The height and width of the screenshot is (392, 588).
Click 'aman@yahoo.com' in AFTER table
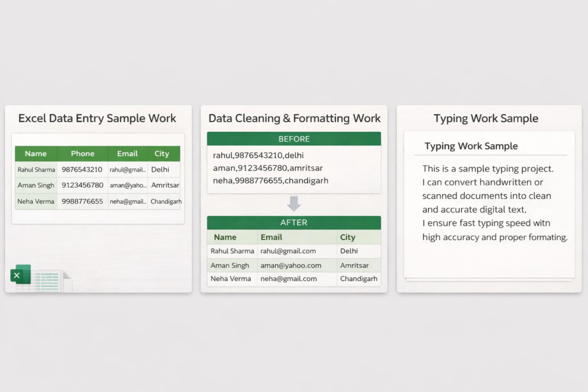[291, 265]
